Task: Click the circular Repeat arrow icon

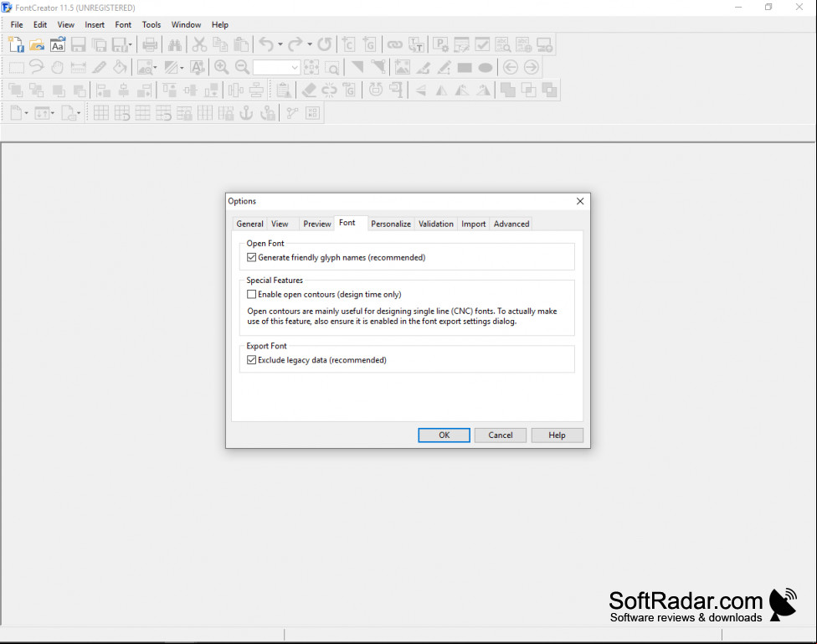Action: [324, 45]
